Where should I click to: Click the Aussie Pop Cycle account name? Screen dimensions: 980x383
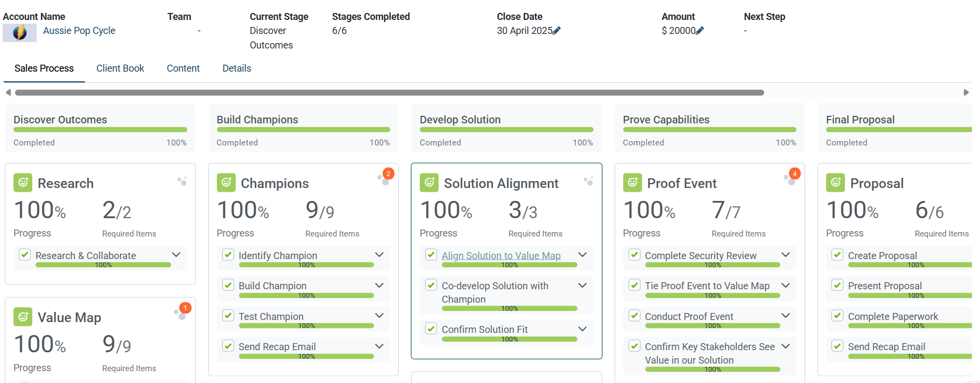click(x=79, y=31)
